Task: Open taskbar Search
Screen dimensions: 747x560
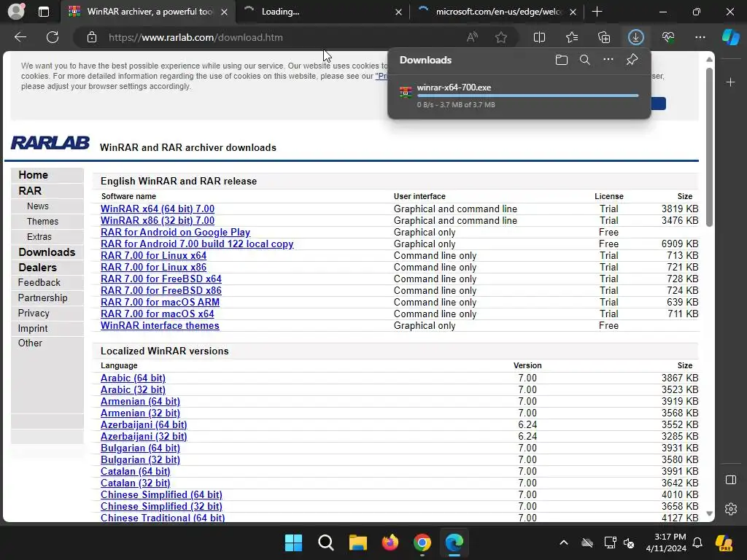Action: click(x=326, y=542)
